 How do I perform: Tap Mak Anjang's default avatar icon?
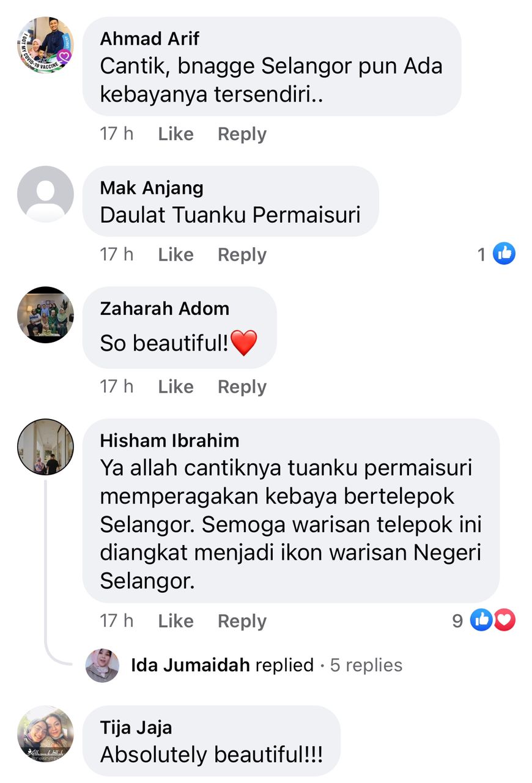coord(45,194)
